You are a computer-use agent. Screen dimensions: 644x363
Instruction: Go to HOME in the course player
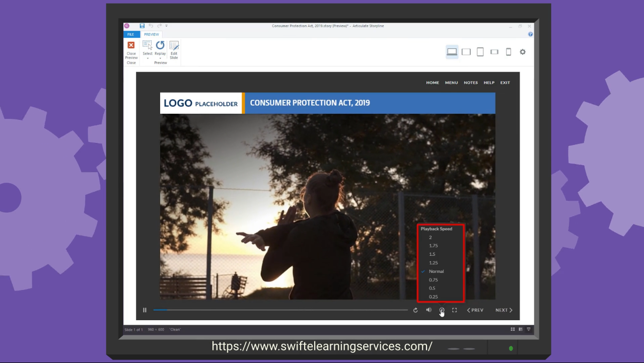tap(433, 83)
